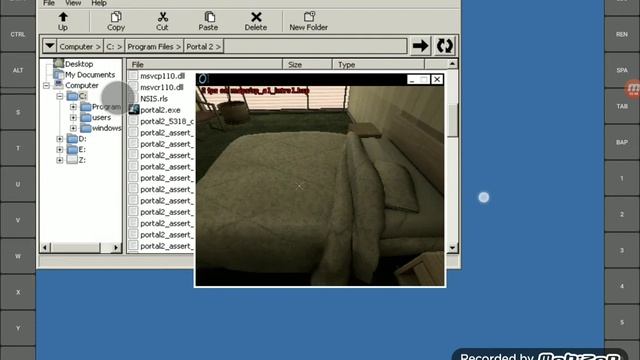Select the Cut scissors tool

162,21
